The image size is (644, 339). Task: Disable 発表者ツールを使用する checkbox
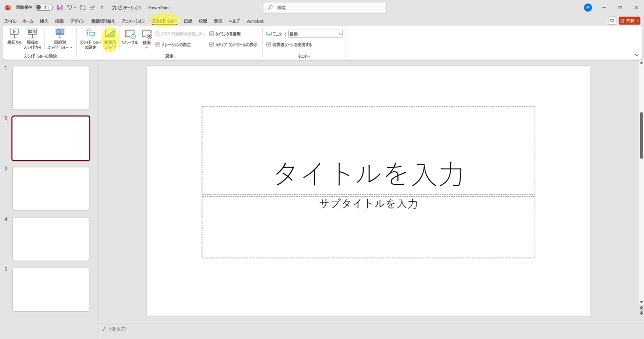point(269,44)
